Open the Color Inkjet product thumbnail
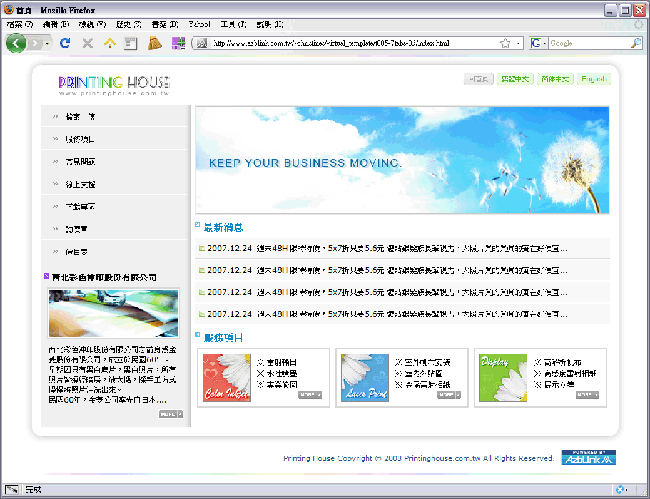Viewport: 650px width, 499px height. point(225,377)
